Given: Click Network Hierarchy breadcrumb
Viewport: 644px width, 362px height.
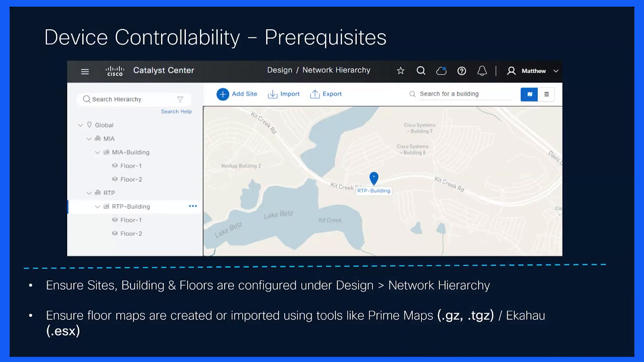Looking at the screenshot, I should [336, 70].
